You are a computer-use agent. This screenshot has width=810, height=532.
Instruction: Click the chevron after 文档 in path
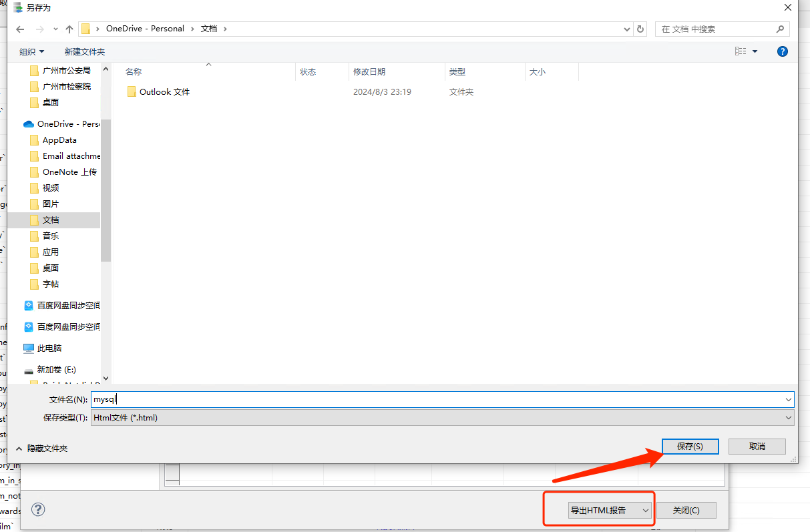pyautogui.click(x=225, y=29)
